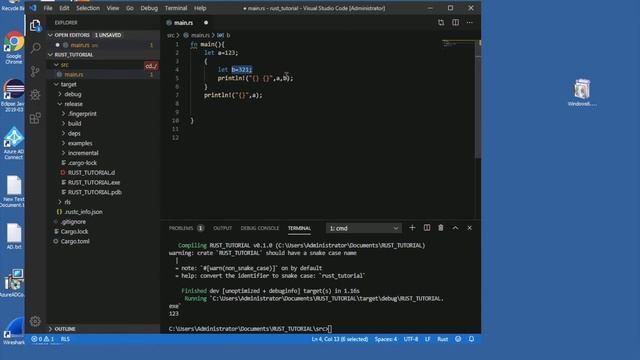Open New Text Document desktop icon
Image resolution: width=640 pixels, height=360 pixels.
(x=14, y=191)
